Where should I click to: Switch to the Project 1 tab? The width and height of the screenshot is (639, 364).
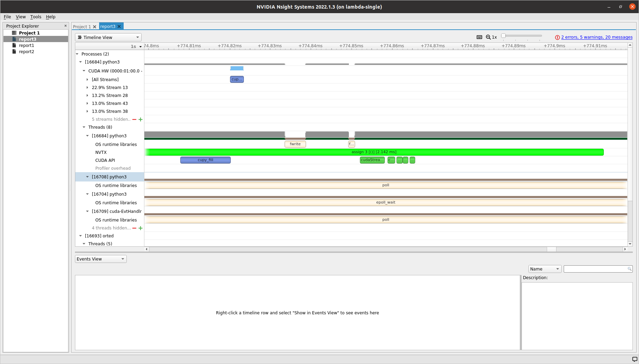[x=82, y=27]
